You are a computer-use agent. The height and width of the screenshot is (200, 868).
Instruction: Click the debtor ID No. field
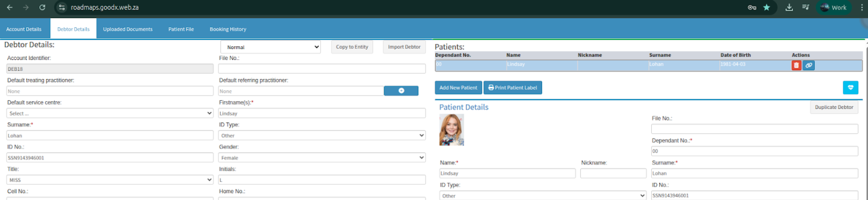(110, 158)
